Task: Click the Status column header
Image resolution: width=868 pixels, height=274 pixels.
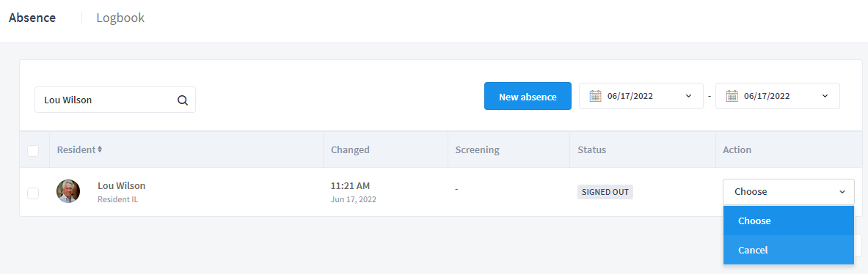Action: tap(592, 149)
